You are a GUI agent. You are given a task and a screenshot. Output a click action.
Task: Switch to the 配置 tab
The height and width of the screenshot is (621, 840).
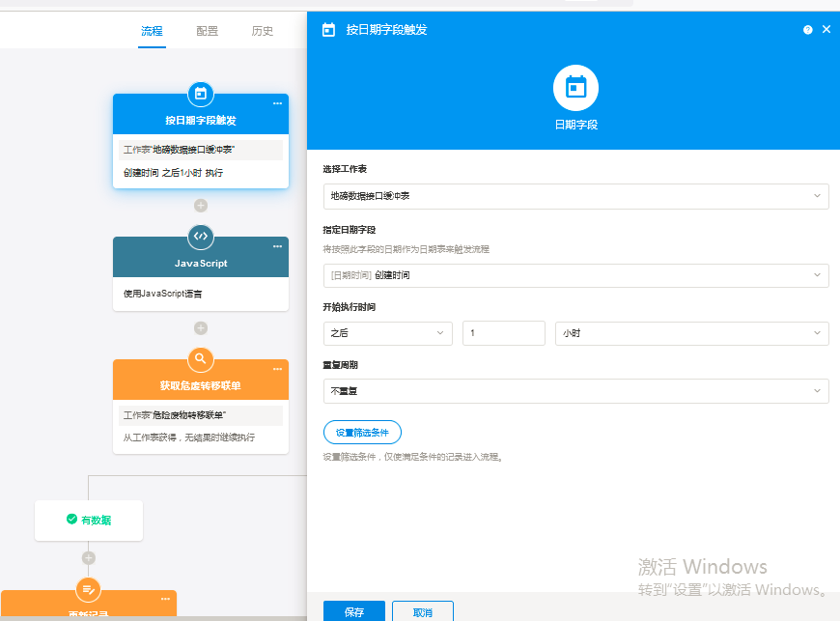(x=207, y=31)
